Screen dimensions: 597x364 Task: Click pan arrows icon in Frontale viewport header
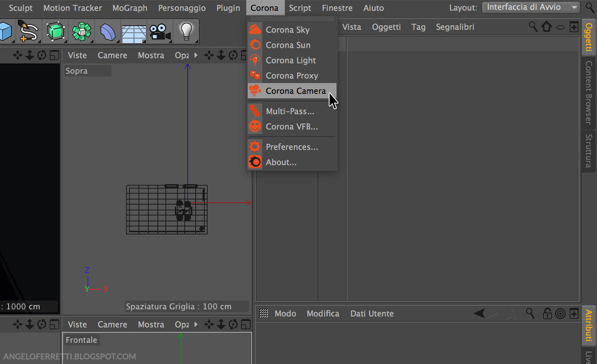(x=209, y=325)
